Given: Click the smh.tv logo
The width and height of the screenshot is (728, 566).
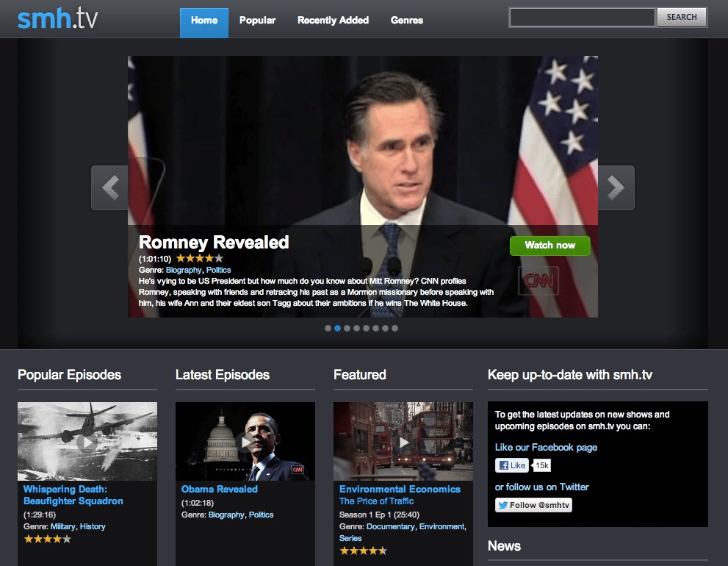Looking at the screenshot, I should [57, 18].
